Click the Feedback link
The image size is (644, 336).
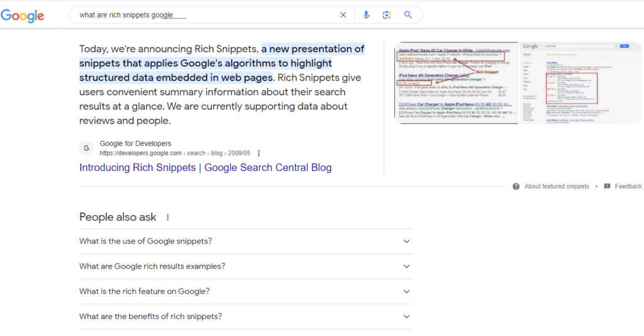coord(628,186)
